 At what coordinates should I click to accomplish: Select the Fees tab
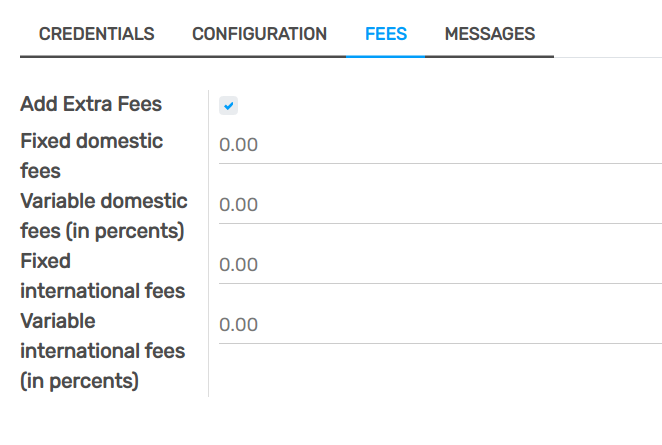(386, 34)
